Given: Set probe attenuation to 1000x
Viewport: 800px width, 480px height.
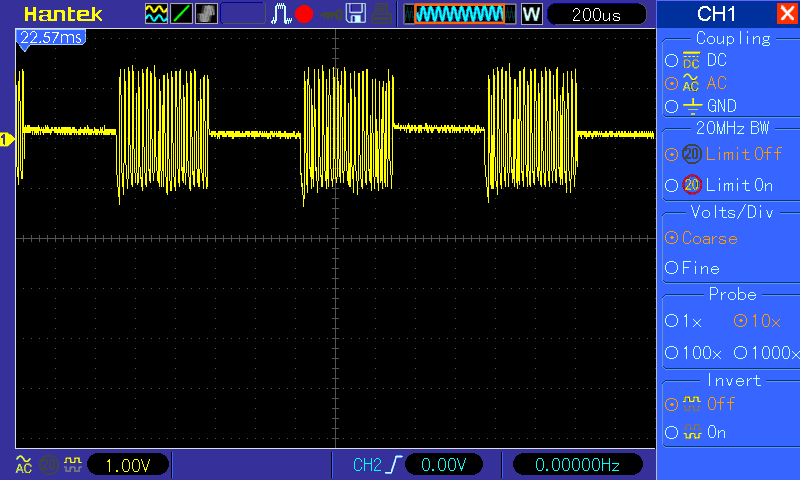Looking at the screenshot, I should point(766,352).
